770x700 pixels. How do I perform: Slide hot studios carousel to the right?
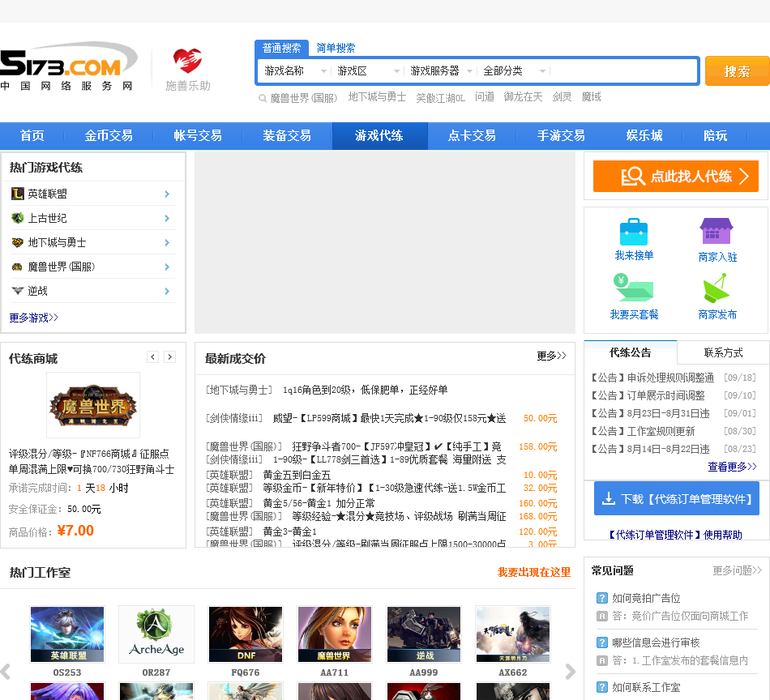pyautogui.click(x=570, y=671)
